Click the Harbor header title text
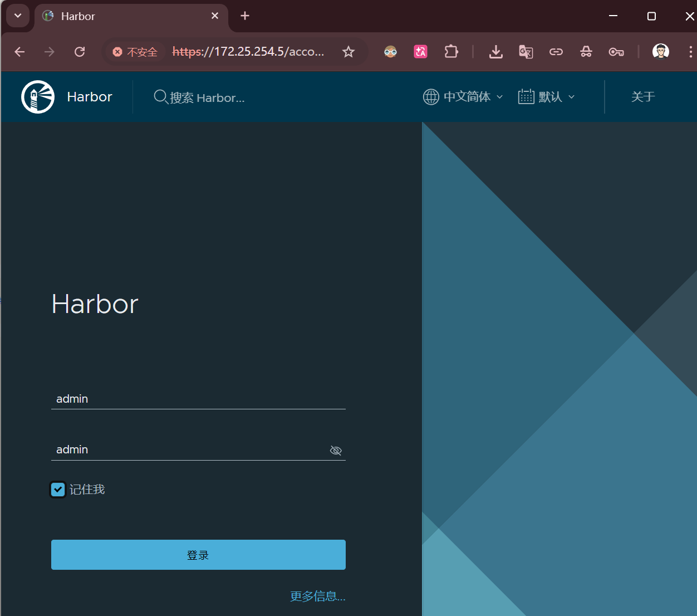Screen dimensions: 697x616 click(x=90, y=97)
